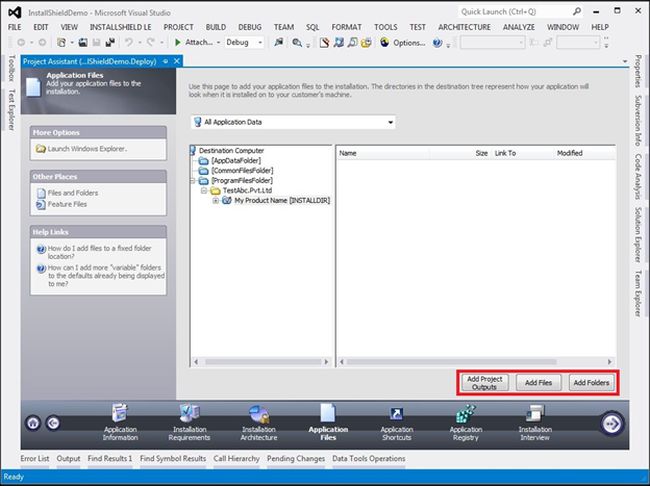Viewport: 650px width, 486px height.
Task: Go to next page round arrow button
Action: (x=612, y=423)
